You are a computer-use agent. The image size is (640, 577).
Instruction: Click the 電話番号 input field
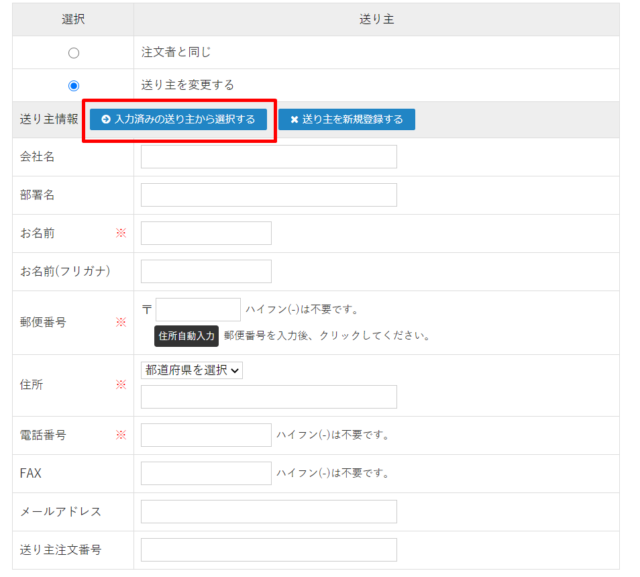pos(206,435)
